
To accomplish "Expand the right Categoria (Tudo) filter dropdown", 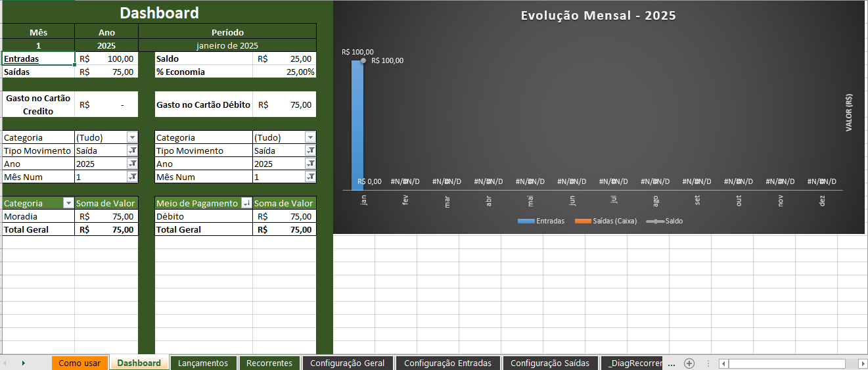I will click(x=310, y=137).
